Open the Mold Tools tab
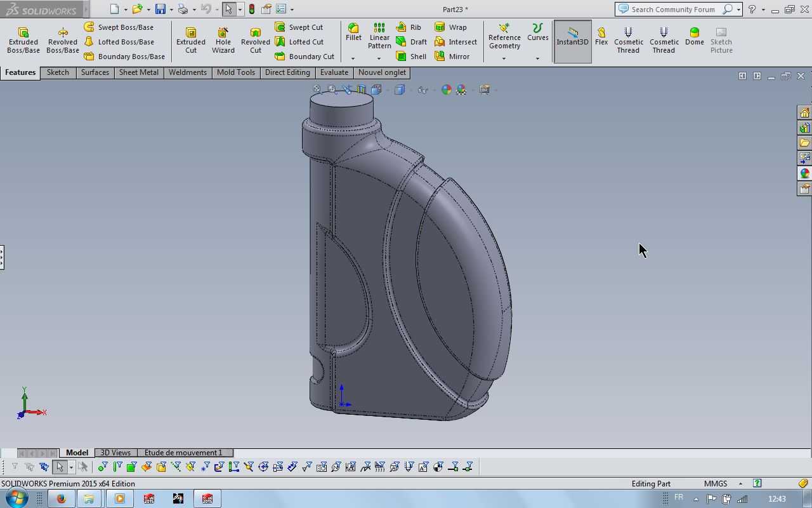 point(236,72)
